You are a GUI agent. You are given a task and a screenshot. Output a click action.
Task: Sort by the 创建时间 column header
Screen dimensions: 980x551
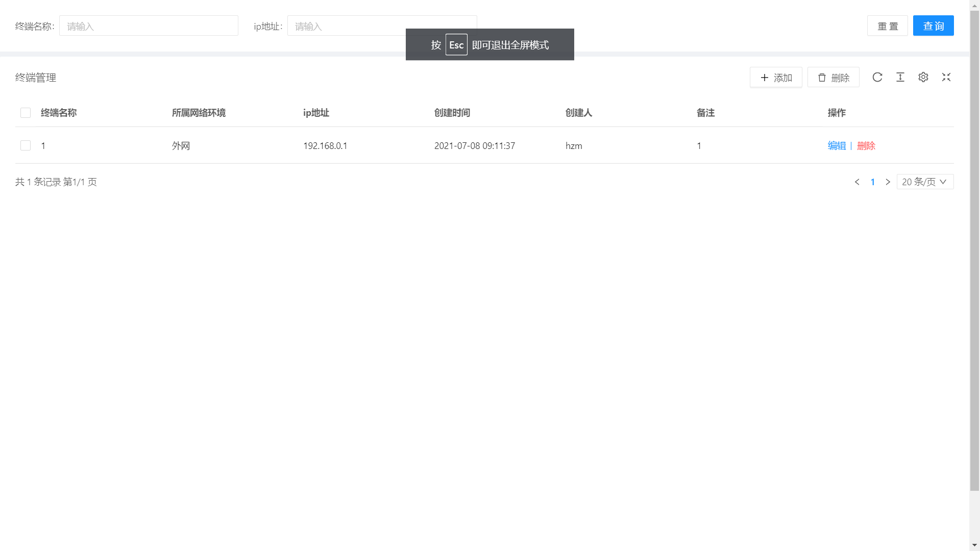tap(452, 113)
